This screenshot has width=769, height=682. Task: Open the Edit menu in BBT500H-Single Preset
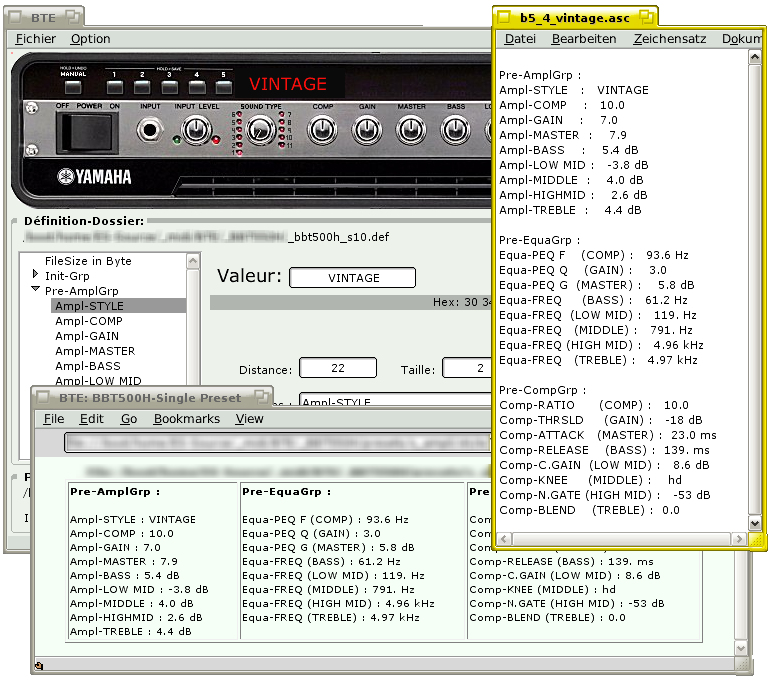92,419
